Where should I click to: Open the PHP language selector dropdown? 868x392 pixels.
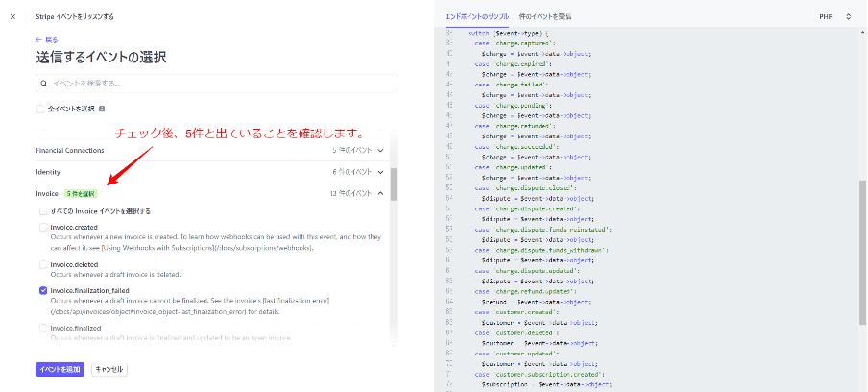click(834, 16)
